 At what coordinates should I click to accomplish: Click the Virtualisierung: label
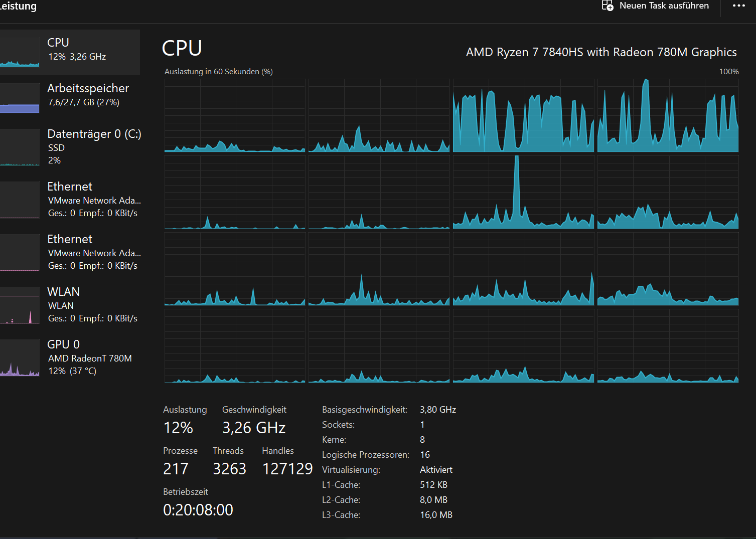point(351,470)
